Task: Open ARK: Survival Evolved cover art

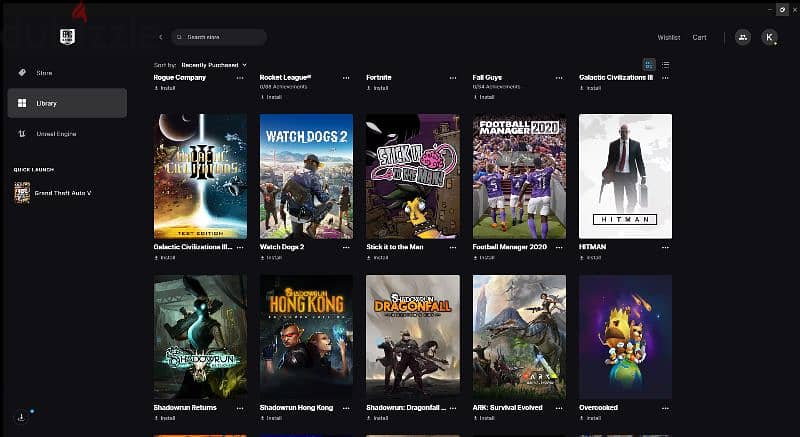Action: coord(519,337)
